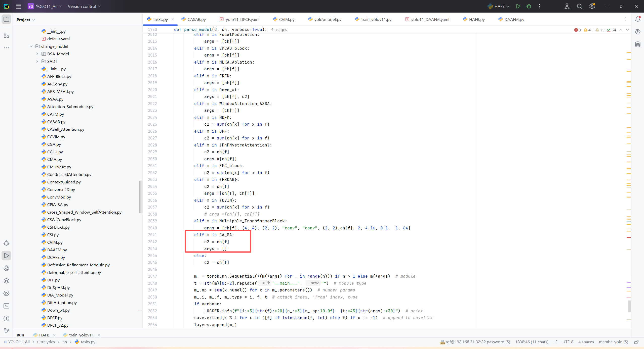Click the red error stripe marker
Screen dimensions: 644x349
pyautogui.click(x=629, y=237)
